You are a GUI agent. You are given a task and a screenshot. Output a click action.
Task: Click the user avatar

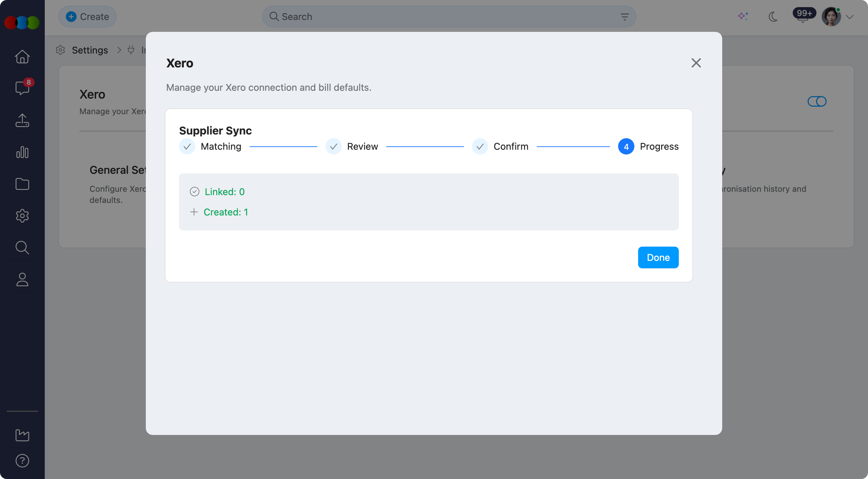coord(831,17)
